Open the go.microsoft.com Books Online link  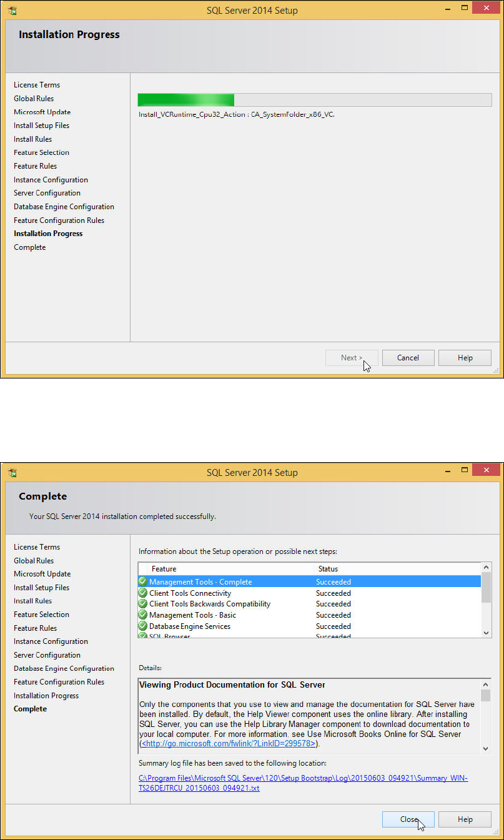tap(229, 744)
